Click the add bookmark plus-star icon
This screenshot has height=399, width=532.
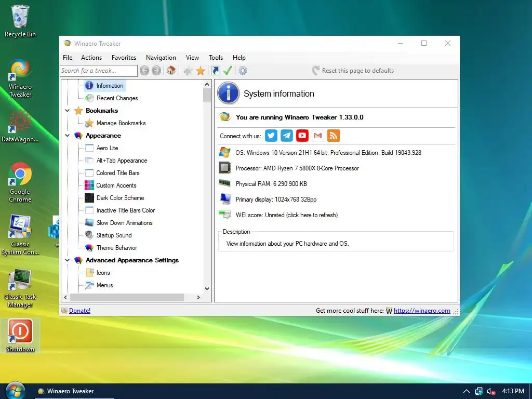point(188,71)
